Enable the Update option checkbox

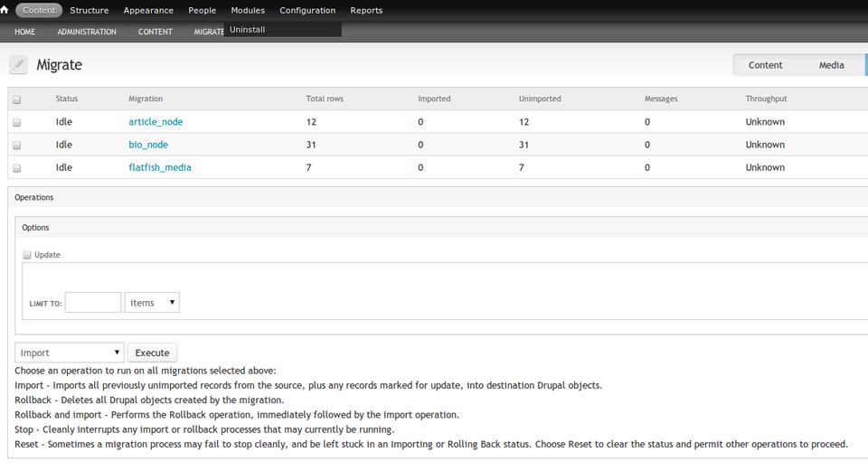(27, 255)
